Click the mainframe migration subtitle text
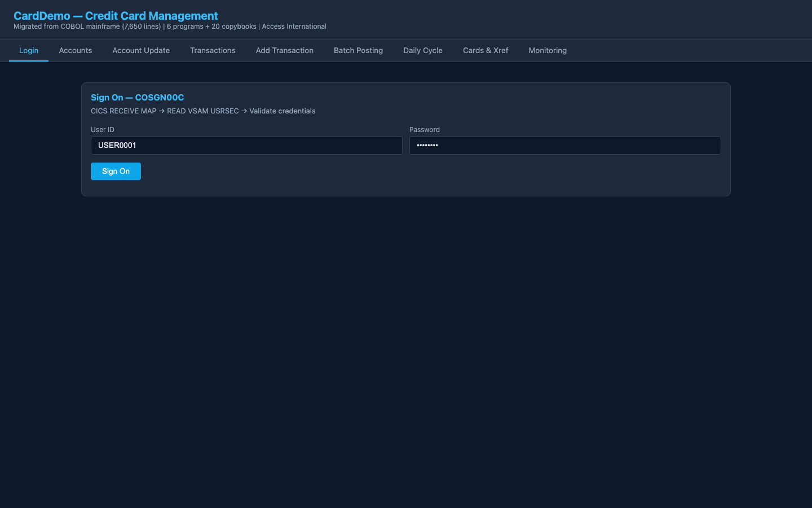This screenshot has width=812, height=508. click(170, 26)
